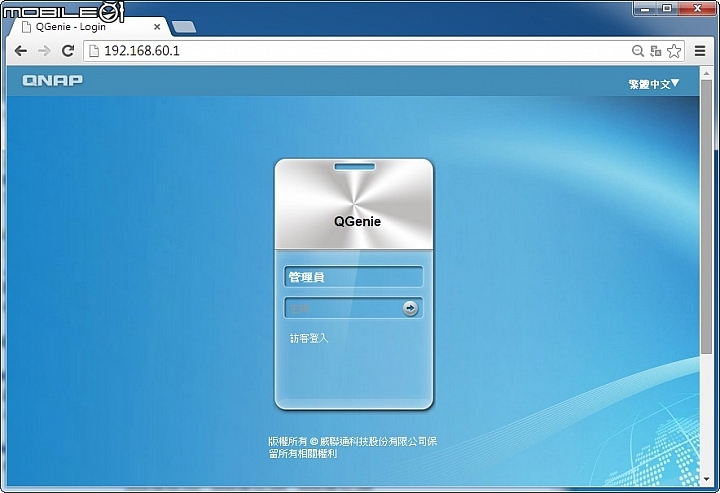Viewport: 720px width, 493px height.
Task: Bookmark this page with the star icon
Action: tap(674, 51)
